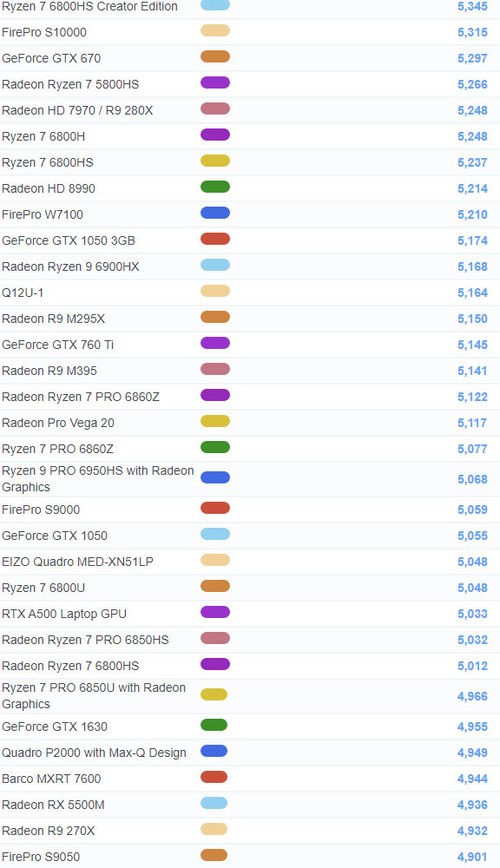Image resolution: width=500 pixels, height=868 pixels.
Task: Click the green swatch for Radeon HD 8990
Action: tap(214, 187)
